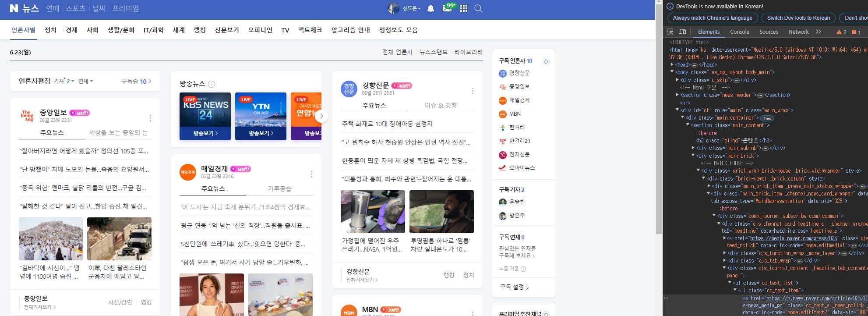Switch to the 기후공습 tab on 매일경제 card
Image resolution: width=868 pixels, height=316 pixels.
(279, 188)
